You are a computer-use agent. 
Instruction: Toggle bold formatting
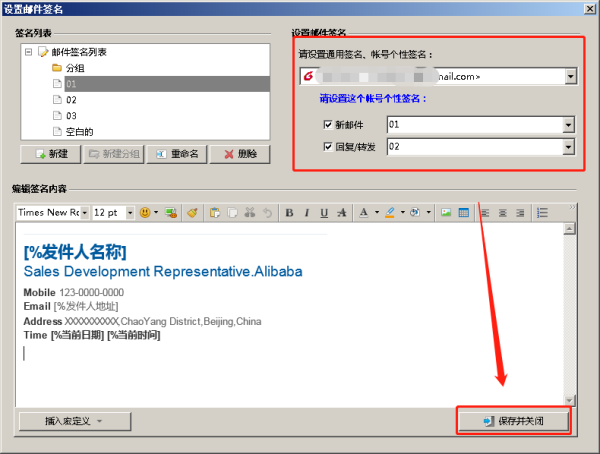pos(289,212)
